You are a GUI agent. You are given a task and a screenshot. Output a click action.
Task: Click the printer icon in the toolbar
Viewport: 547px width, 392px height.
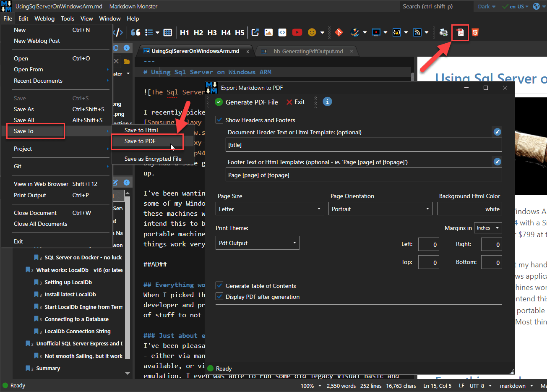443,32
